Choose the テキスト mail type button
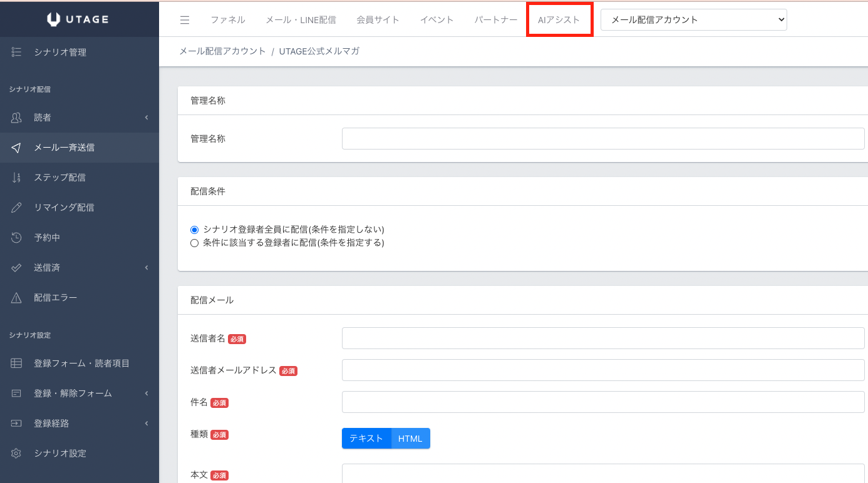The image size is (868, 483). click(x=366, y=439)
